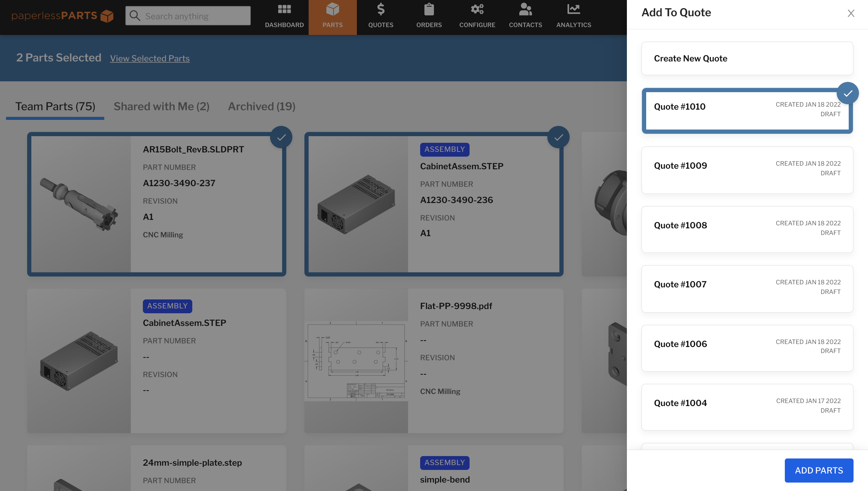
Task: Click the Search anything input field
Action: pos(187,15)
